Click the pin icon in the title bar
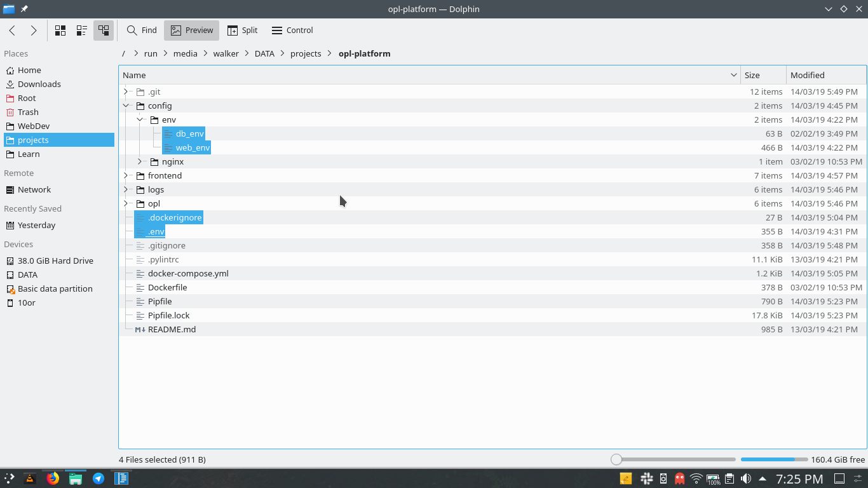The image size is (868, 488). (24, 9)
